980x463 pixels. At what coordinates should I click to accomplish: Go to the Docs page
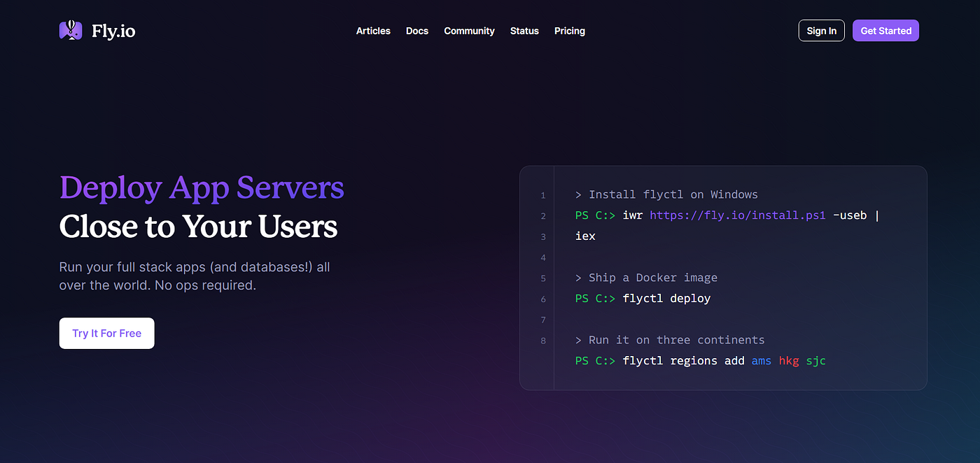(417, 31)
